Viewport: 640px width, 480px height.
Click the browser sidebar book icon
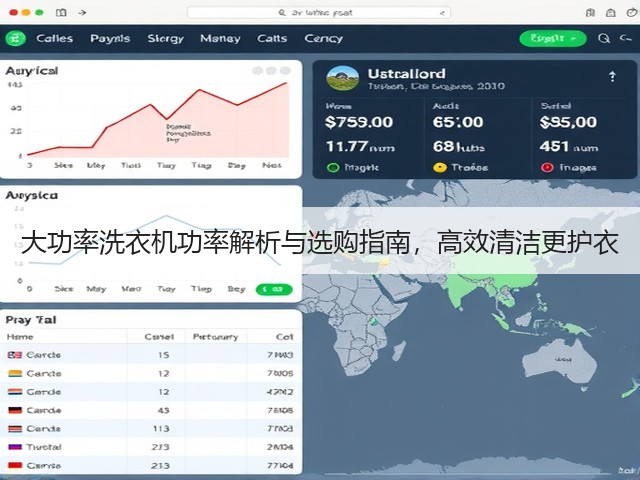pos(61,13)
